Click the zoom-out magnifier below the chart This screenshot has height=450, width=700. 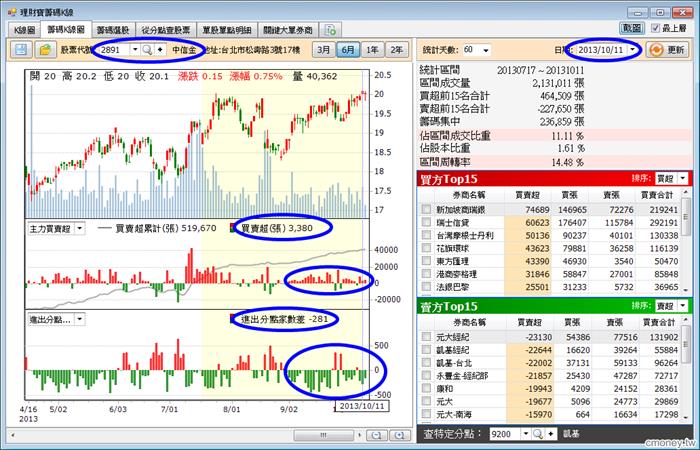(x=377, y=435)
